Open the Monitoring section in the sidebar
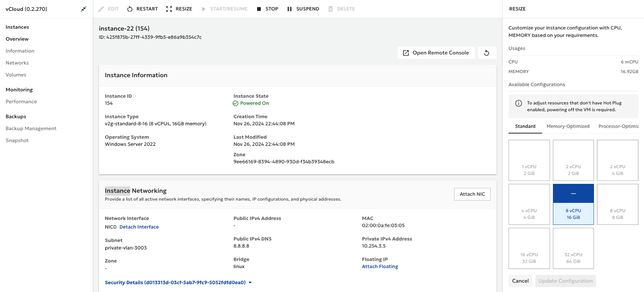This screenshot has height=292, width=644. [19, 90]
